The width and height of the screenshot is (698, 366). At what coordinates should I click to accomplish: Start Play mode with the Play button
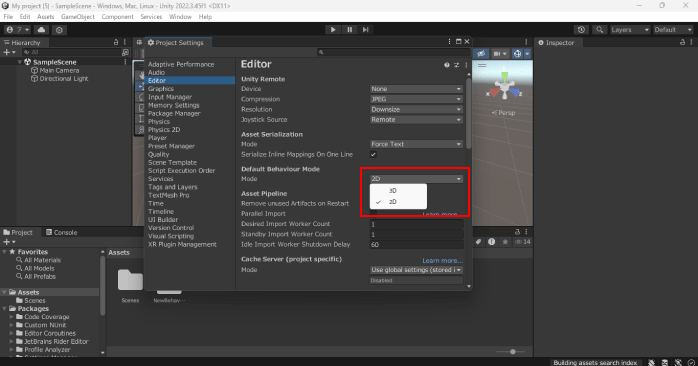[x=333, y=29]
